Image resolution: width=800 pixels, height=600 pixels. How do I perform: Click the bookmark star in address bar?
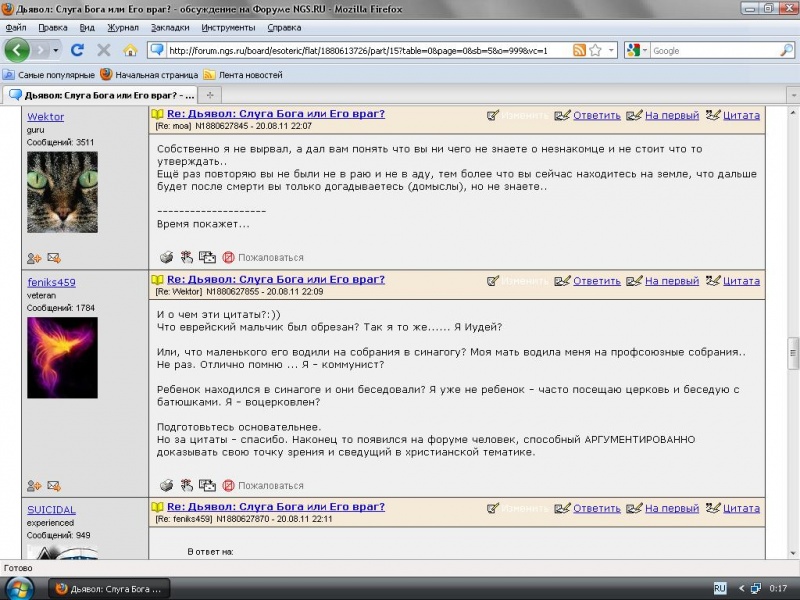[x=596, y=50]
